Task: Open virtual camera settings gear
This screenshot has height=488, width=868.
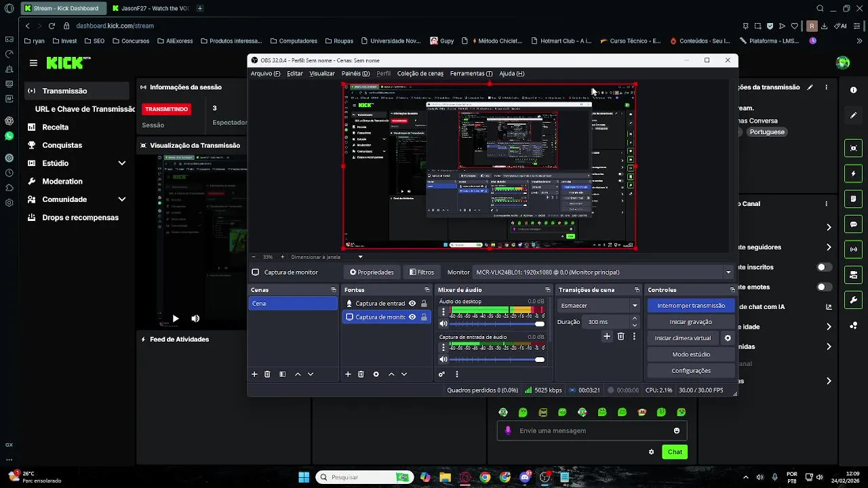Action: click(x=728, y=338)
